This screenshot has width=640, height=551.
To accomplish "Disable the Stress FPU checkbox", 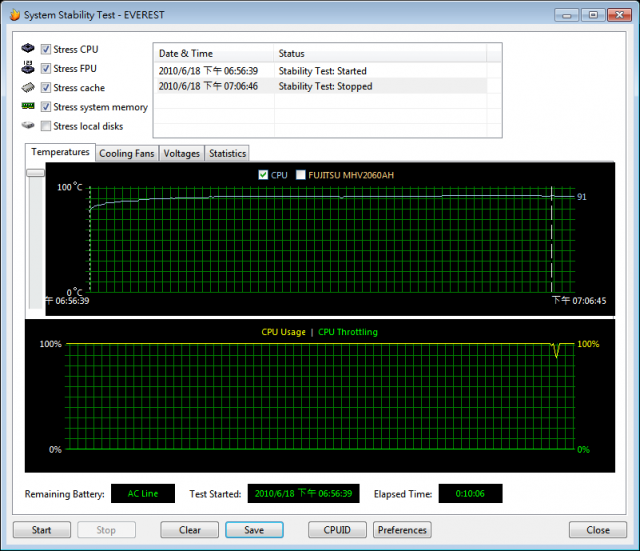I will point(46,68).
